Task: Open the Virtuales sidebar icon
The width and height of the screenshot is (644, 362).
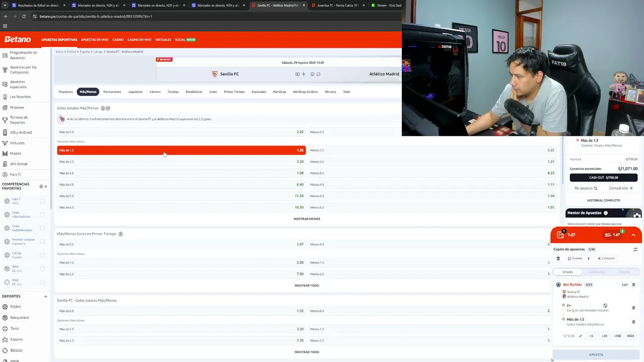Action: pyautogui.click(x=5, y=143)
